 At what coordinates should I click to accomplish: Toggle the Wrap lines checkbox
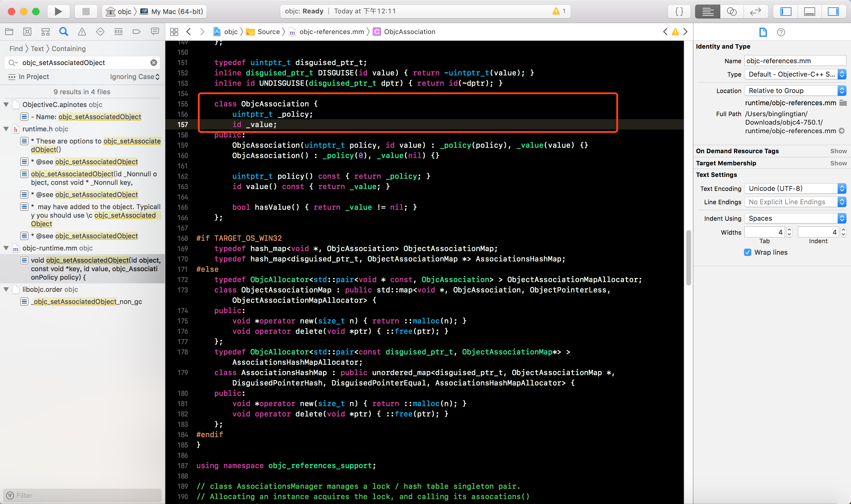747,252
